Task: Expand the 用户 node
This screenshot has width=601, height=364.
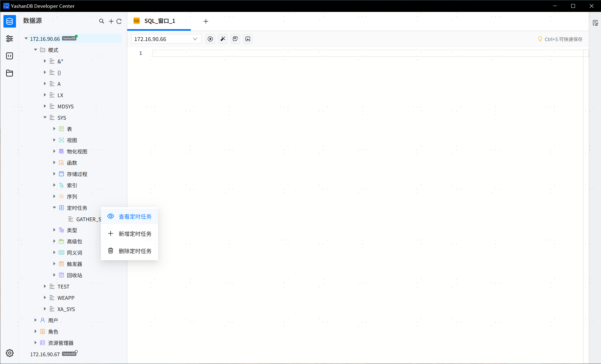Action: (x=35, y=320)
